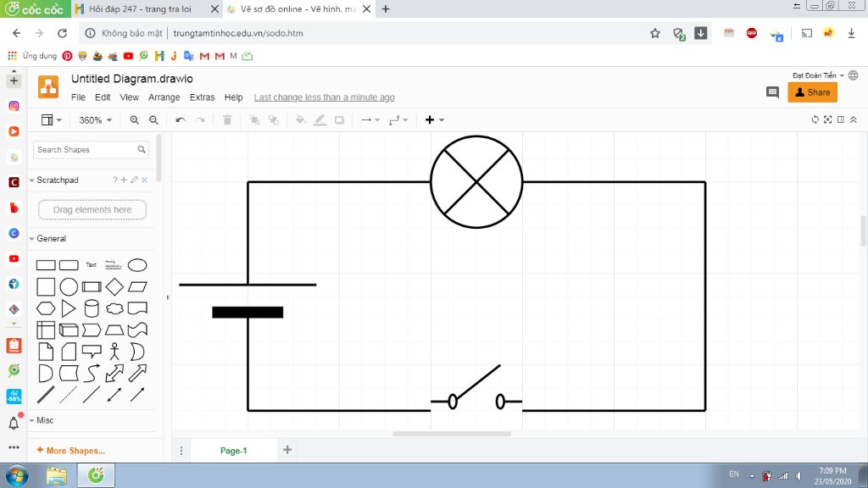This screenshot has height=488, width=868.
Task: Select the Hexagon shape in General
Action: tap(46, 308)
